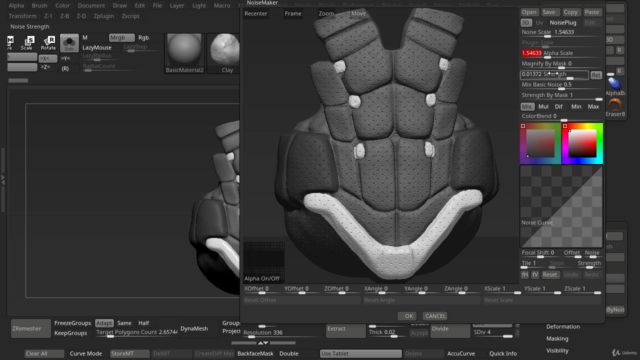Open the Transform menu
The width and height of the screenshot is (640, 360).
click(22, 16)
